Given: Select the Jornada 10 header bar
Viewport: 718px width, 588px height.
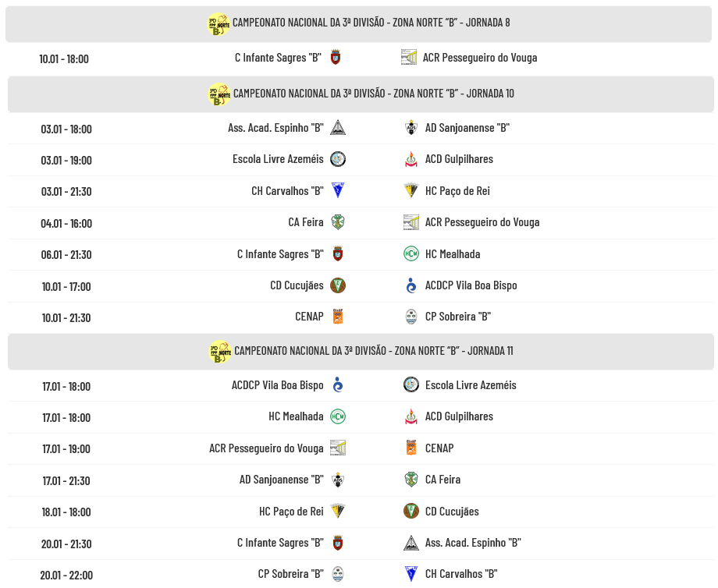Looking at the screenshot, I should tap(361, 94).
